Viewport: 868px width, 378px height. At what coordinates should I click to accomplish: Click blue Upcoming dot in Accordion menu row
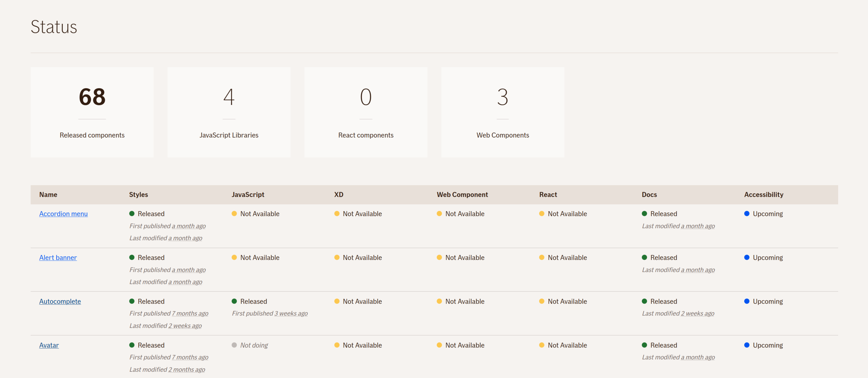[x=747, y=214]
